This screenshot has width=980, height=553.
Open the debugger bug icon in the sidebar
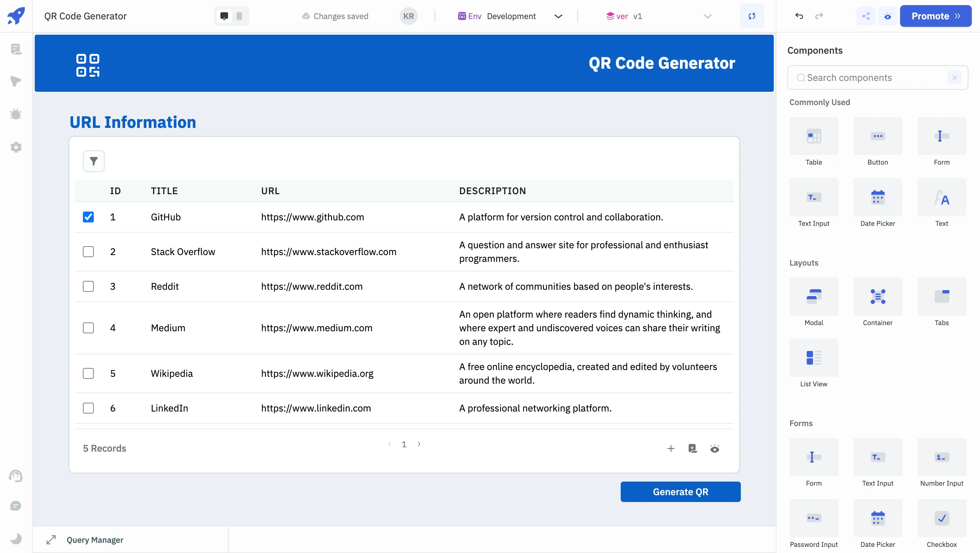[16, 114]
